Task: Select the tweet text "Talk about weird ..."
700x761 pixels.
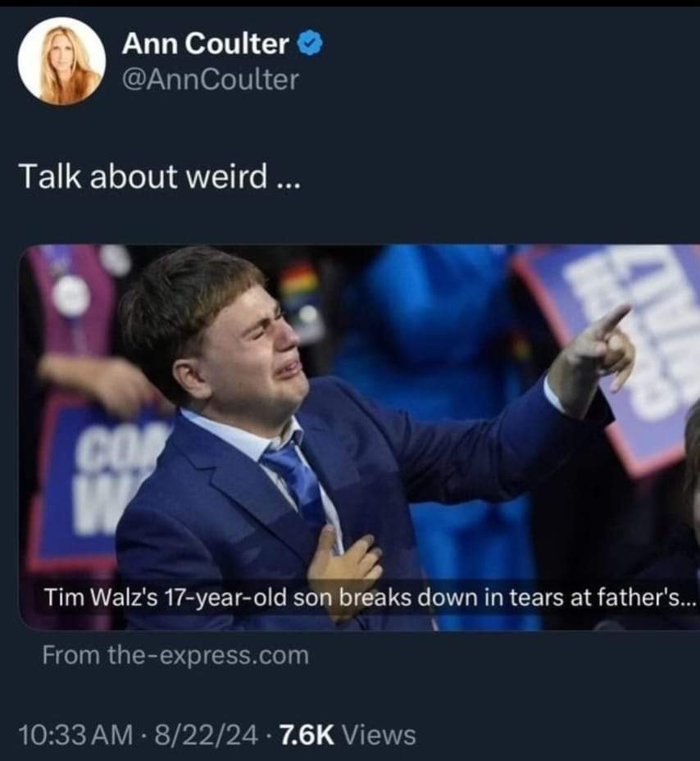Action: pos(160,176)
